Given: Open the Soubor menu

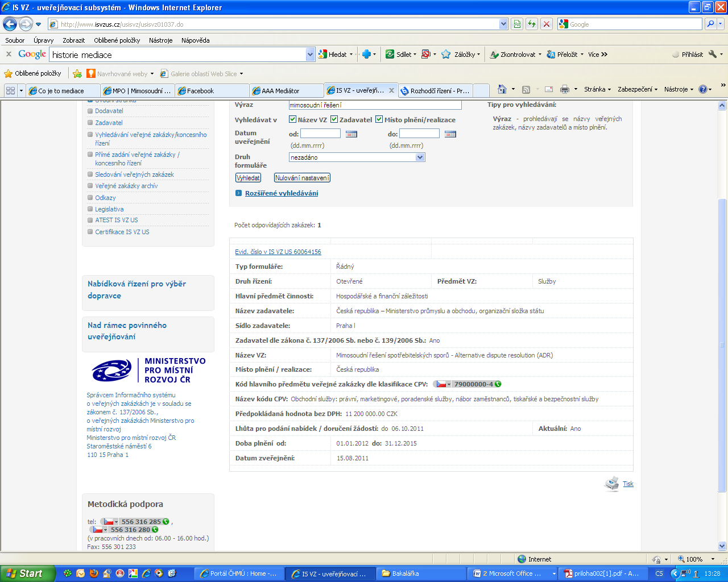Looking at the screenshot, I should tap(15, 40).
